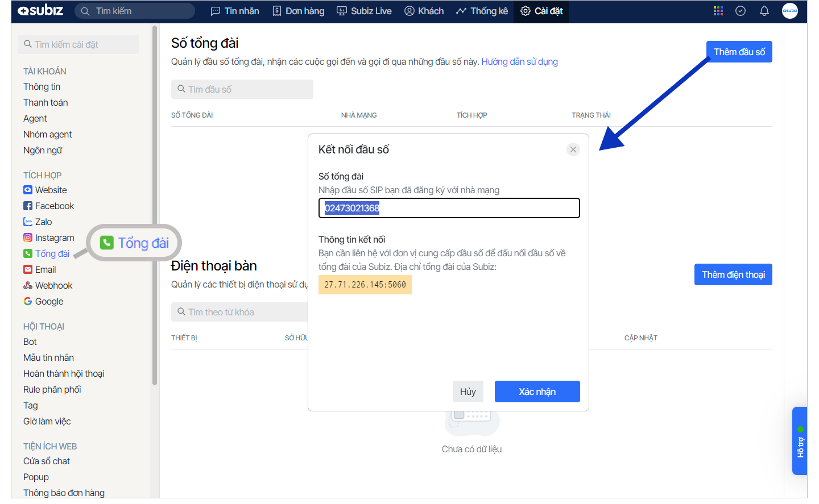Open the Hỗ trợ support widget

800,441
